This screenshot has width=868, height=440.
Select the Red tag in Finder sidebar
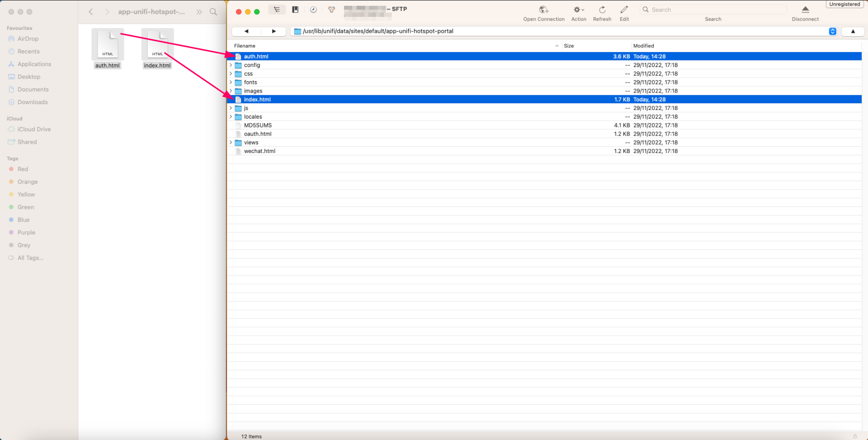tap(23, 169)
